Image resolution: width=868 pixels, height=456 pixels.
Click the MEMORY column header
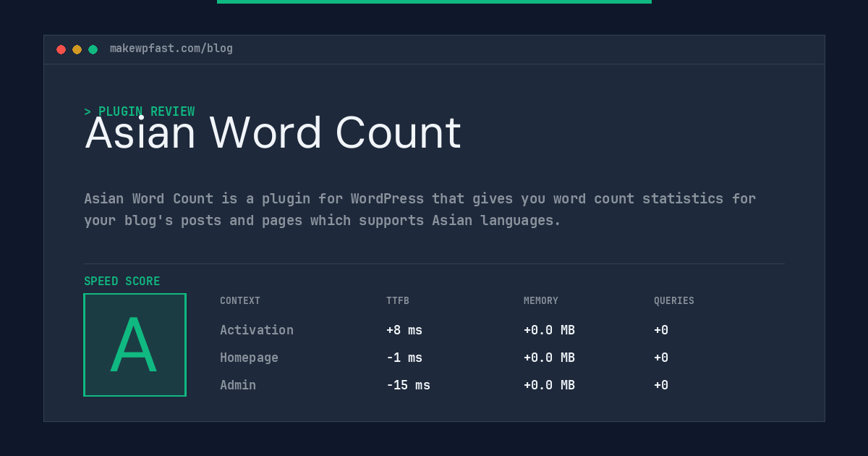[541, 301]
